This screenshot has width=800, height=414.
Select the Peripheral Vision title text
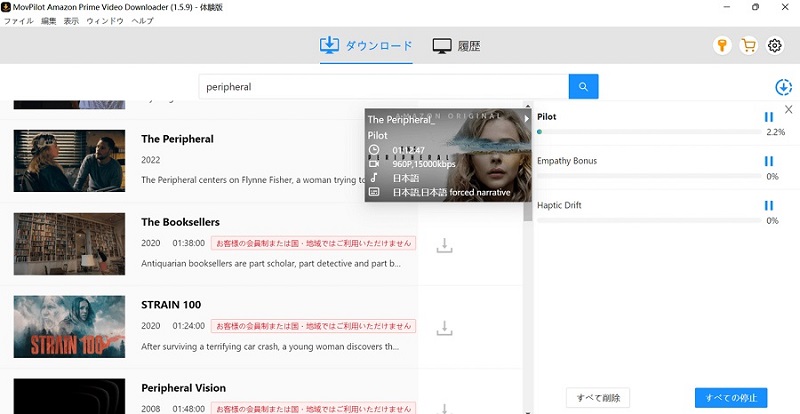pyautogui.click(x=184, y=388)
